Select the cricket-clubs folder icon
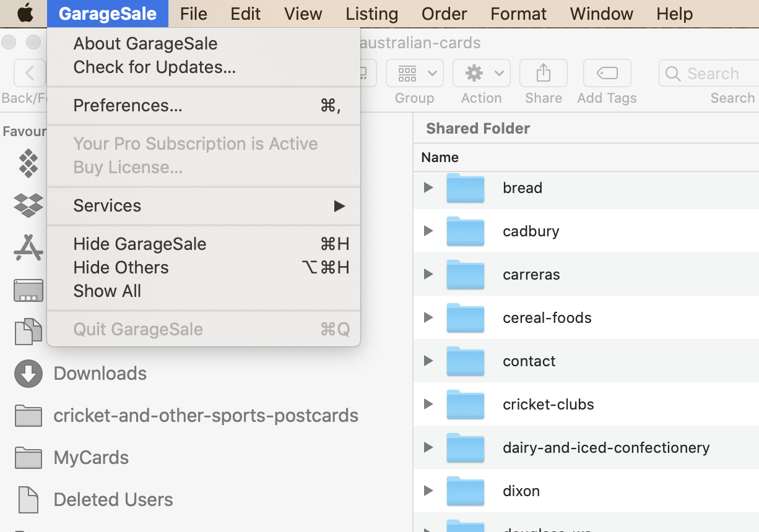This screenshot has width=759, height=532. tap(466, 405)
